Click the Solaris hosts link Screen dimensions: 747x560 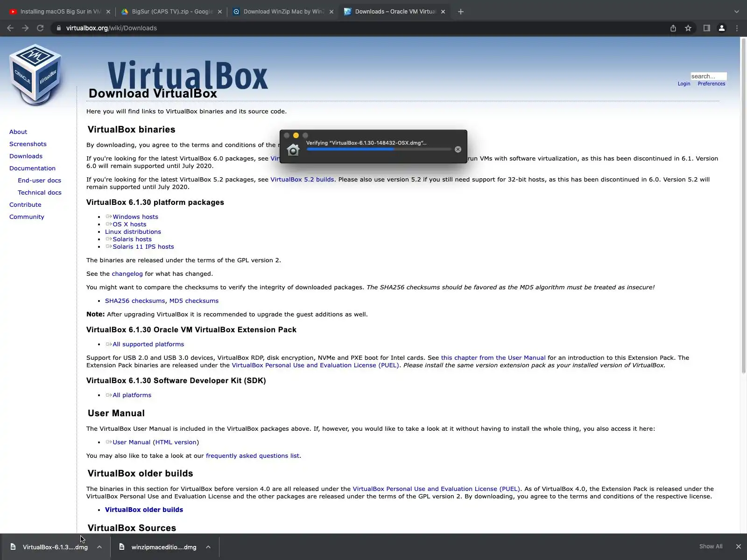(132, 239)
